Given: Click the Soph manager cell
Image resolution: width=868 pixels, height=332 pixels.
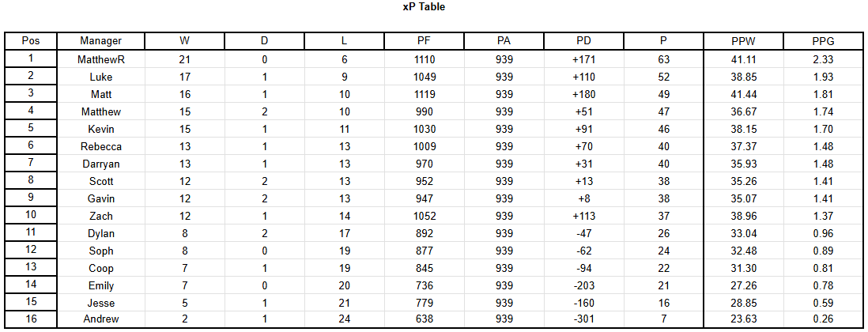Looking at the screenshot, I should (100, 251).
